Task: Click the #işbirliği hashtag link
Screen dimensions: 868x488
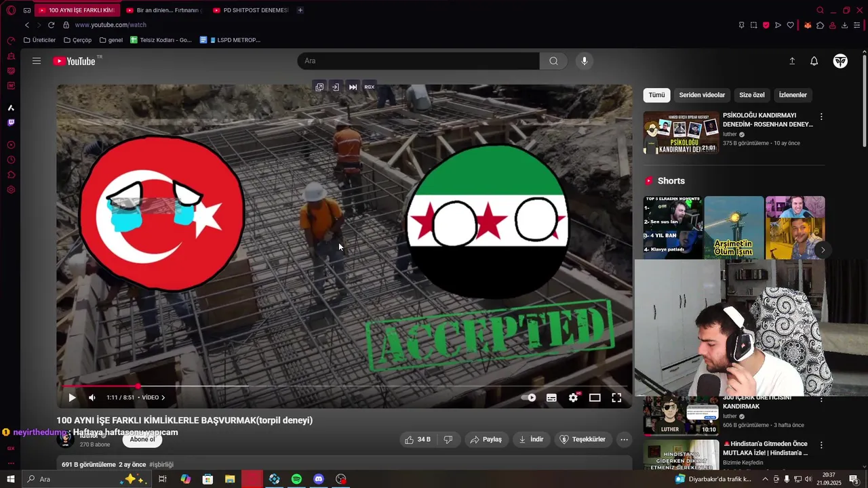Action: [161, 464]
